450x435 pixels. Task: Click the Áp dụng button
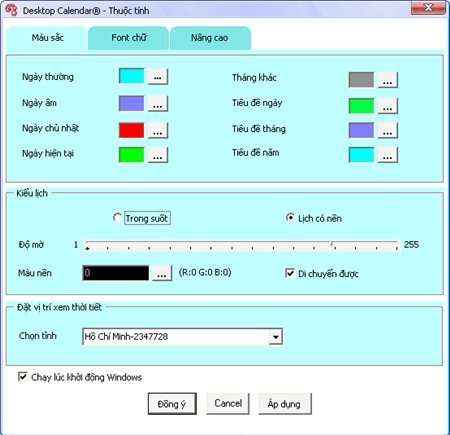(285, 404)
